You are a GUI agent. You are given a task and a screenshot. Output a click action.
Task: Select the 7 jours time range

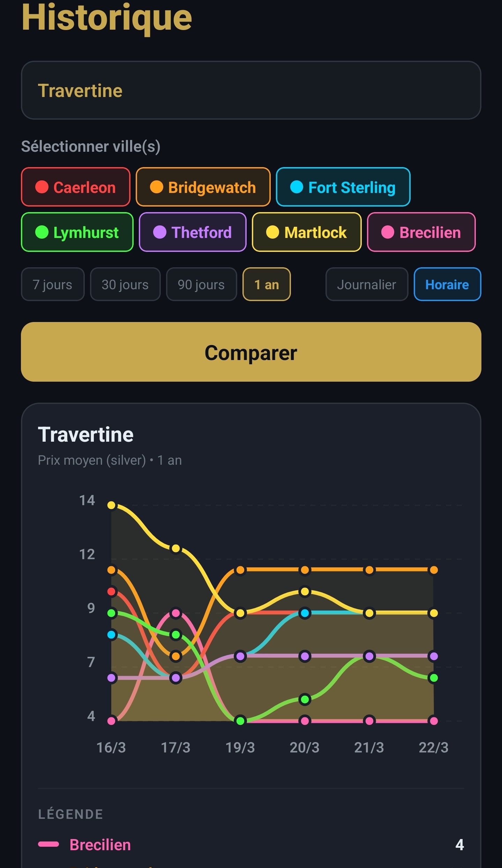tap(53, 284)
